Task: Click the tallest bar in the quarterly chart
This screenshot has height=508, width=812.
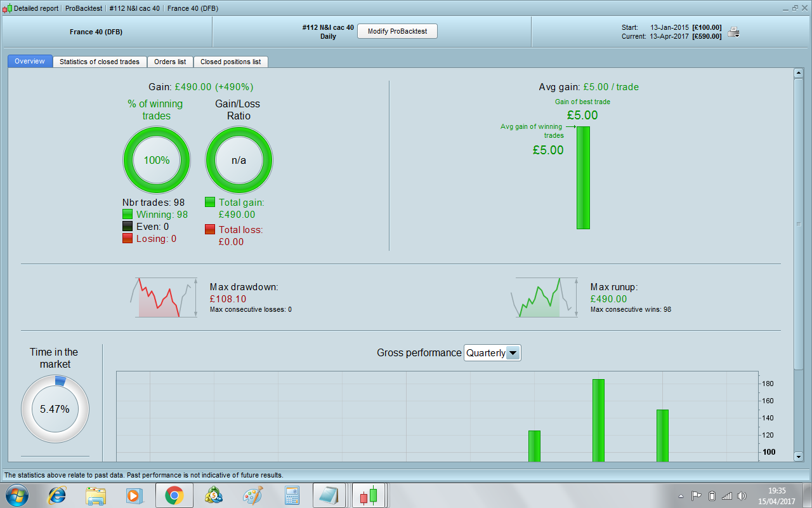Action: [x=598, y=420]
